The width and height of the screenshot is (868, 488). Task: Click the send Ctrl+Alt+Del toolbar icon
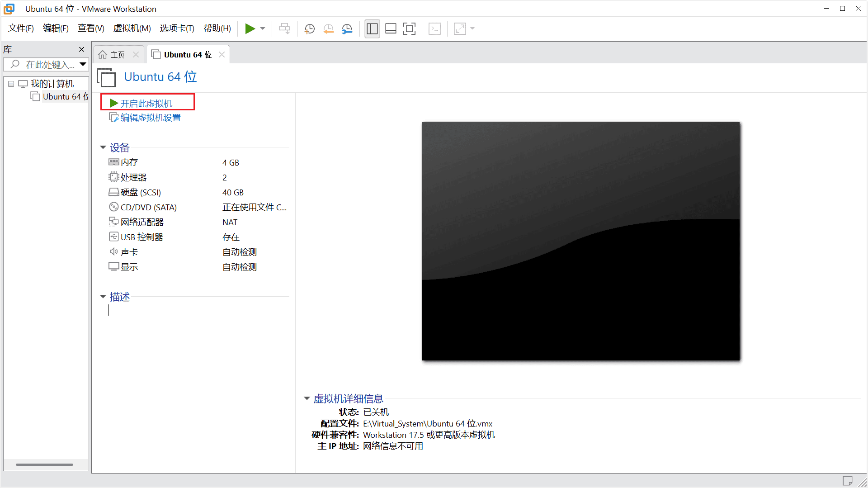285,28
